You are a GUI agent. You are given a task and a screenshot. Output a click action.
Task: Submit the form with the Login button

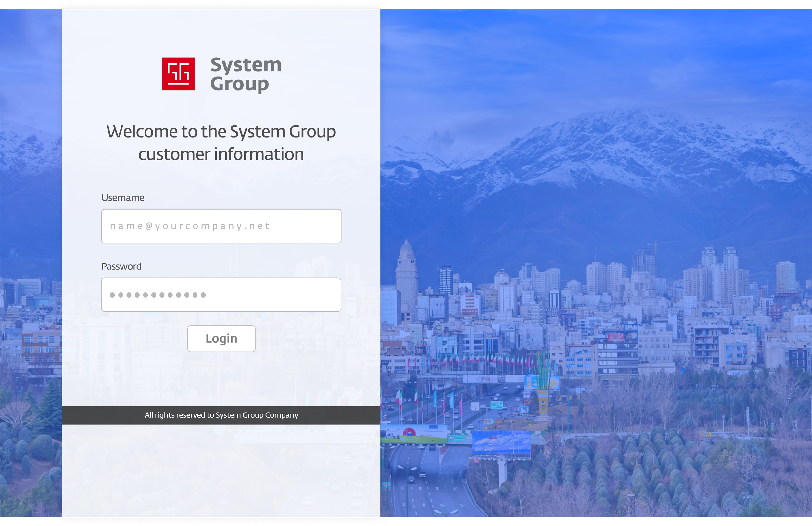coord(221,338)
